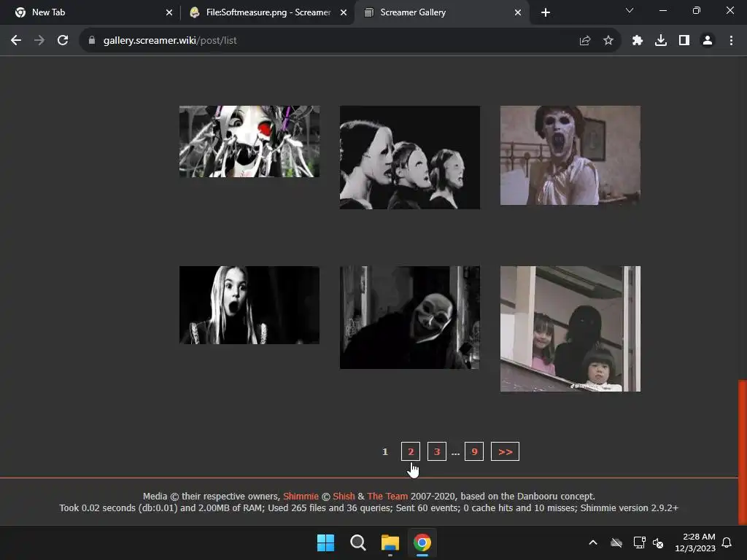This screenshot has height=560, width=747.
Task: Toggle the Chrome side panel
Action: (684, 41)
